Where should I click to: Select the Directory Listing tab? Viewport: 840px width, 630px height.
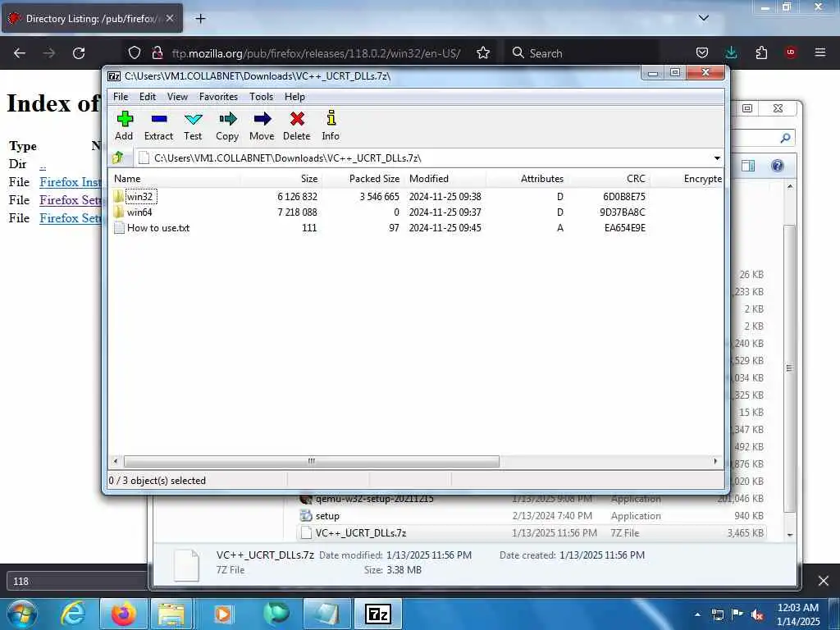[92, 19]
